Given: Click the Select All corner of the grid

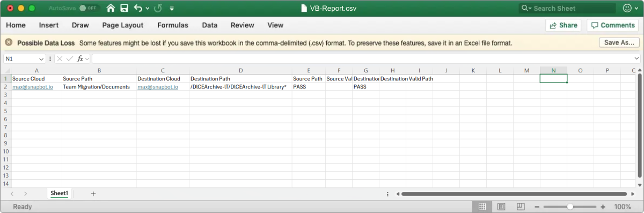Looking at the screenshot, I should click(x=6, y=70).
